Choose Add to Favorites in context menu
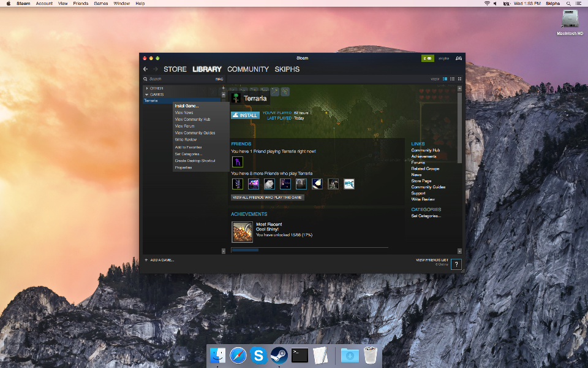588x368 pixels. coord(188,147)
